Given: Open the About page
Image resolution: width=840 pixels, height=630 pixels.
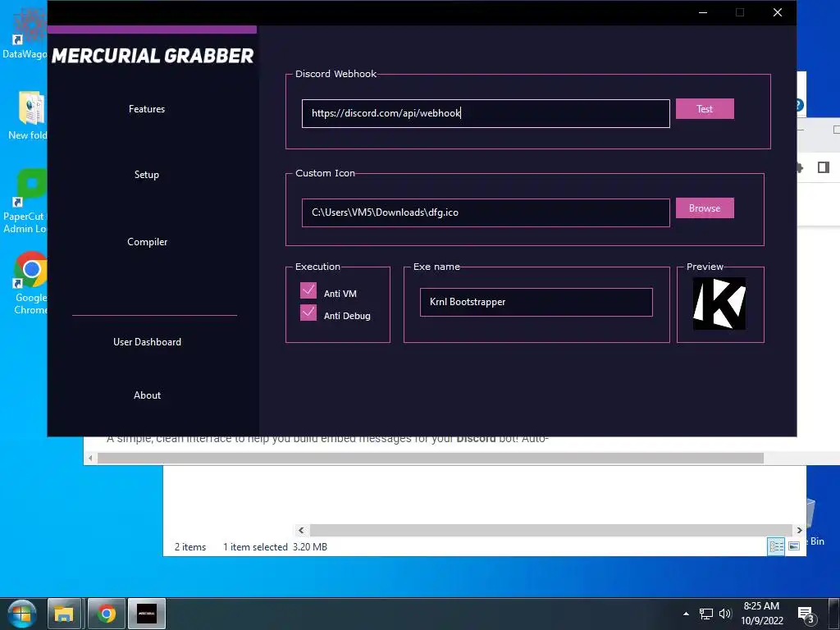Looking at the screenshot, I should click(148, 395).
